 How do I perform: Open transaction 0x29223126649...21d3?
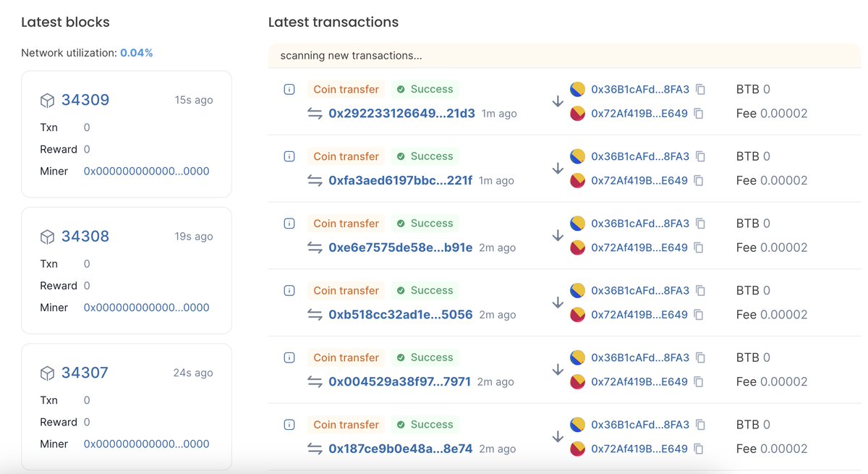(401, 114)
